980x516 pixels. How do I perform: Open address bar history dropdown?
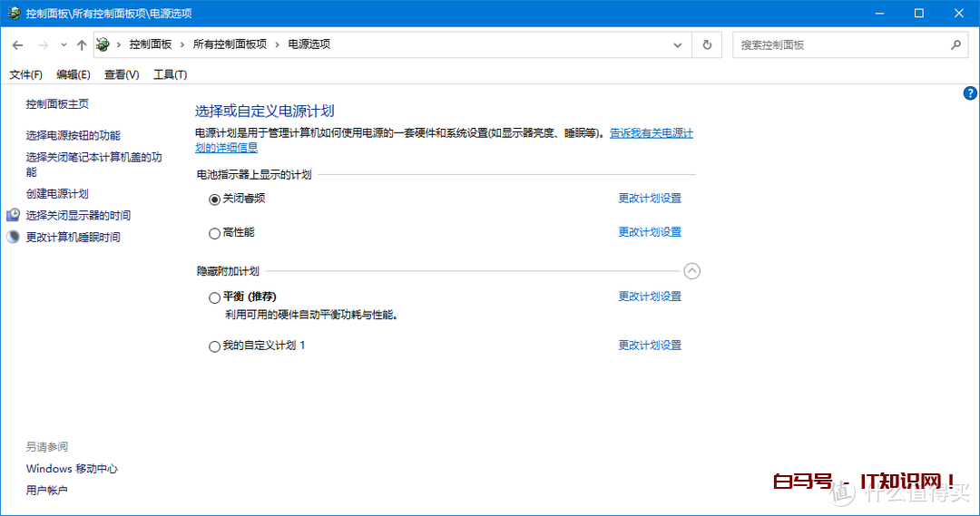(x=678, y=45)
